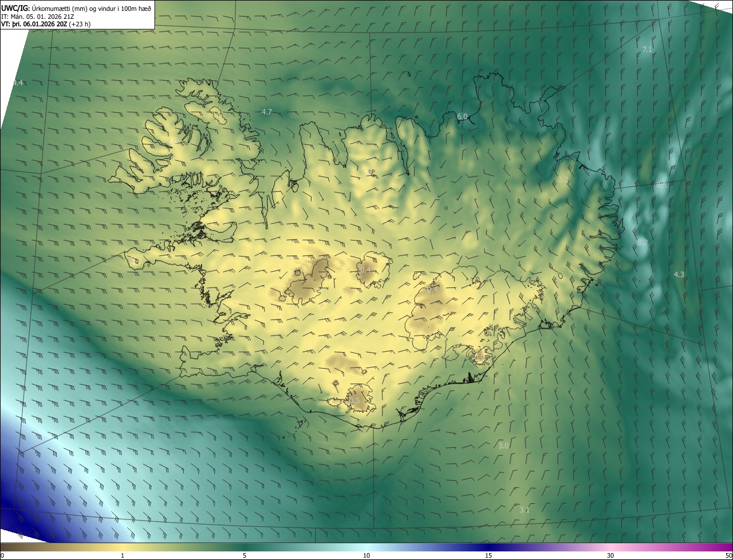Click the color scale tick label "1"
This screenshot has width=733, height=560.
click(x=123, y=555)
